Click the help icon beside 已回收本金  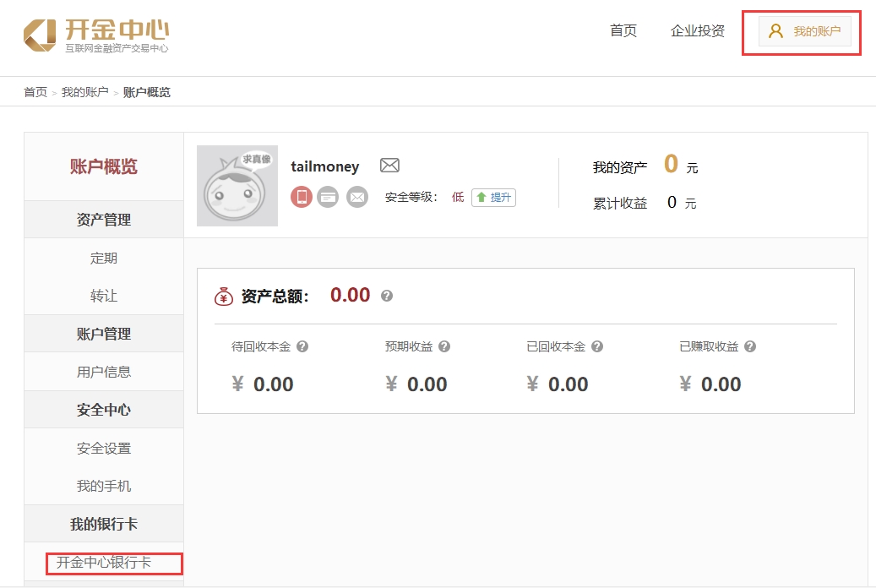(596, 346)
